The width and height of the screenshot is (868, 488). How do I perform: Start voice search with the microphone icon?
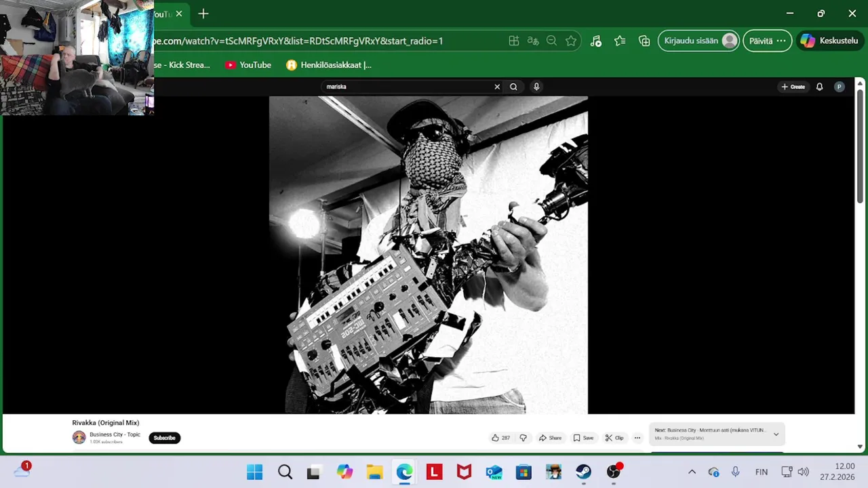(536, 87)
